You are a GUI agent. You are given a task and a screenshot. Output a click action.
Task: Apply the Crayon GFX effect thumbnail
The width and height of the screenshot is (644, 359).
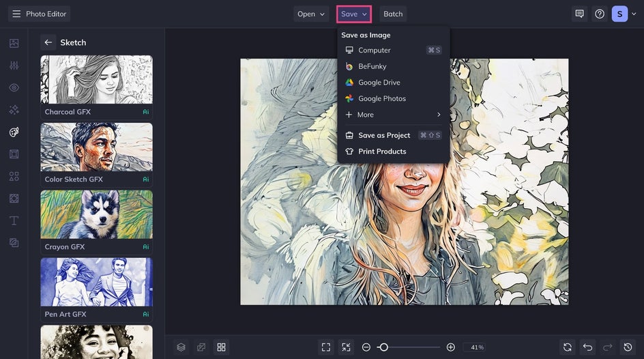96,214
